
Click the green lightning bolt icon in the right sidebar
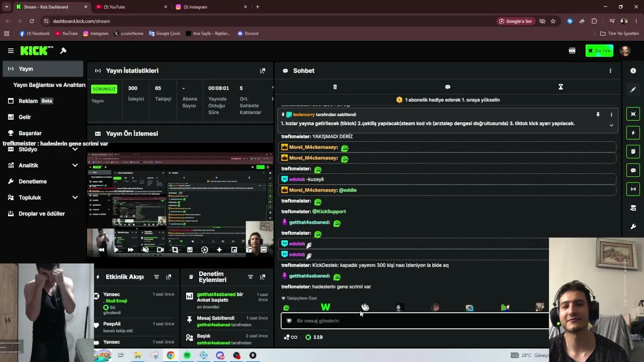point(633,133)
